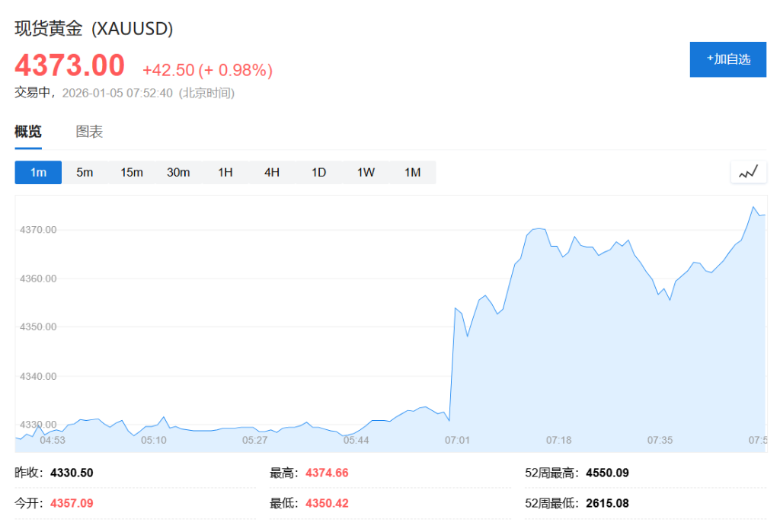Add XAUUSD to watchlist with 加自选 button
The image size is (780, 532).
coord(727,59)
